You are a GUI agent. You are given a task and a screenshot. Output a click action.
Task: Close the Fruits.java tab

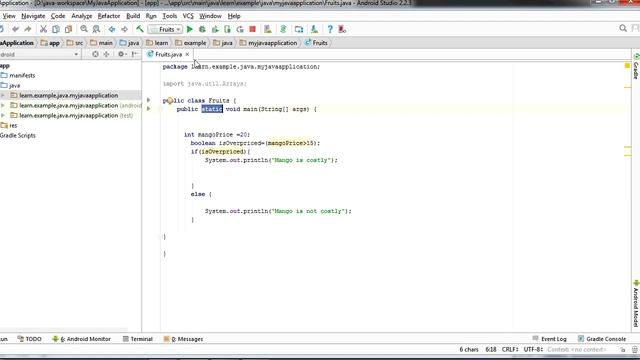187,54
